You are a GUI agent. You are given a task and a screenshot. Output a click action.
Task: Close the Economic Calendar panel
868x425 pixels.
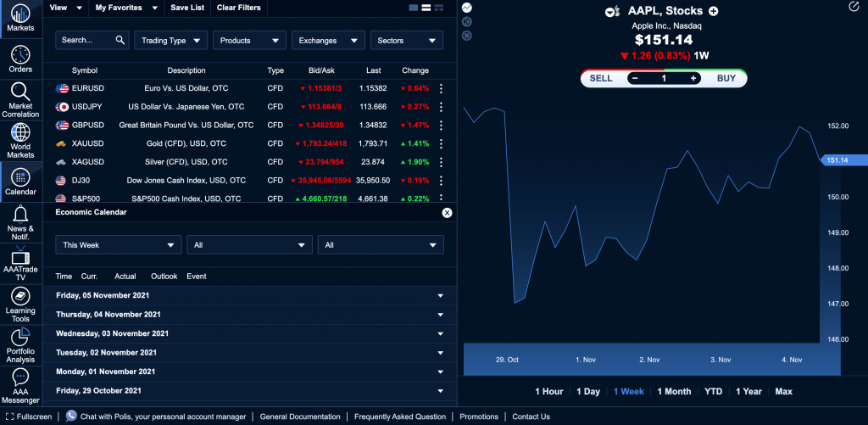coord(447,213)
